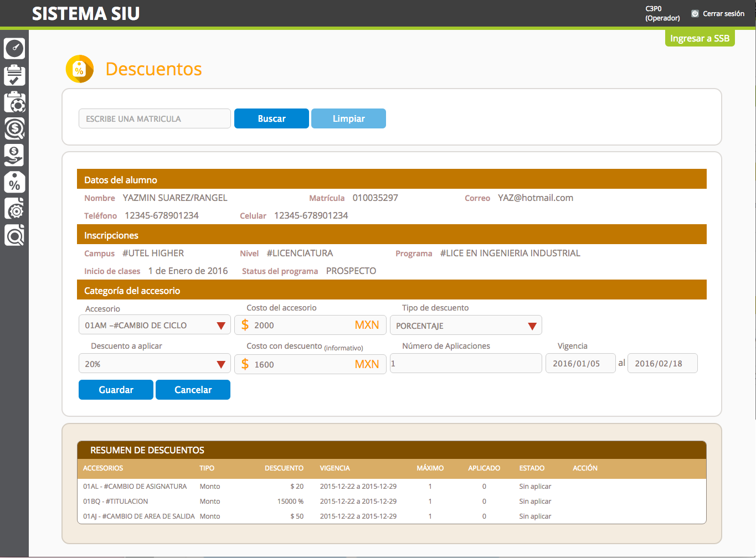
Task: Click the TIPO column header
Action: coord(207,468)
